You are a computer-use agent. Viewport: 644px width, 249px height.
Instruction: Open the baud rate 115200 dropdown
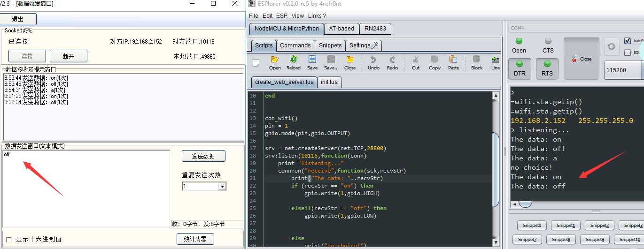click(624, 70)
